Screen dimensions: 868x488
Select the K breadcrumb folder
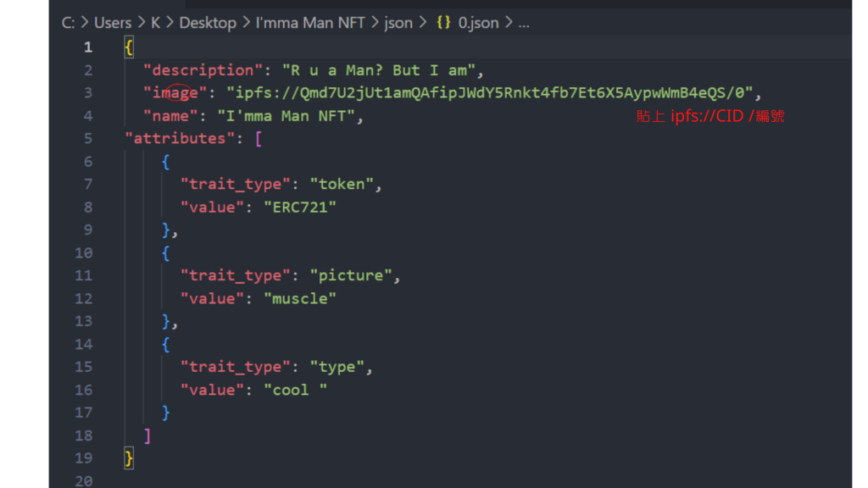pos(156,23)
